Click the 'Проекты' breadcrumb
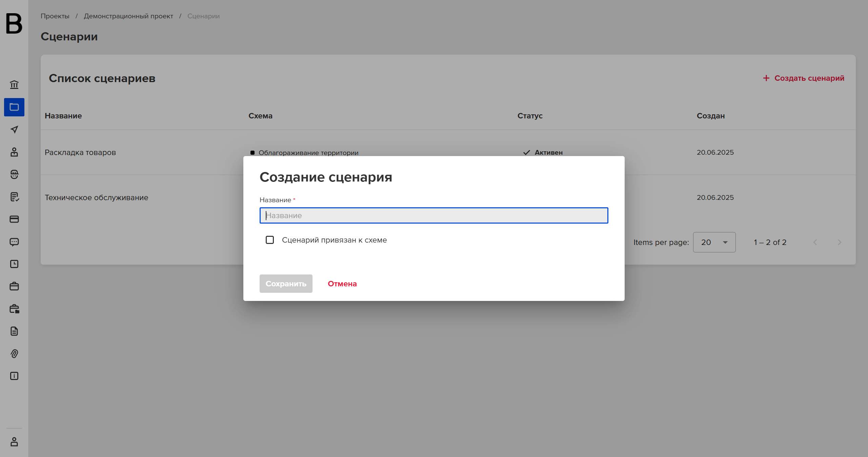Screen dimensions: 868x457 pyautogui.click(x=55, y=16)
